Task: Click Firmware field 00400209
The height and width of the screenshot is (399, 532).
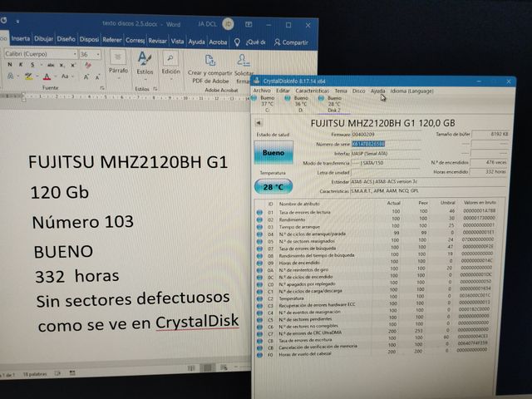Action: [x=386, y=135]
